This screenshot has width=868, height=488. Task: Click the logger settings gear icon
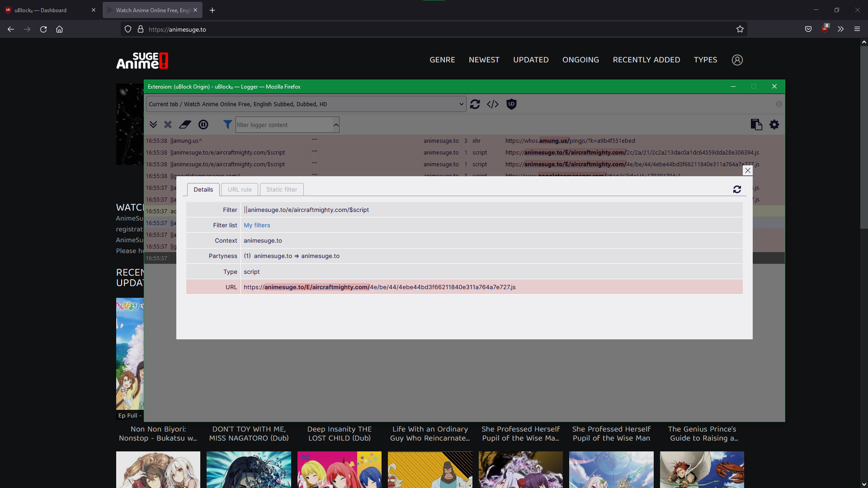click(774, 125)
